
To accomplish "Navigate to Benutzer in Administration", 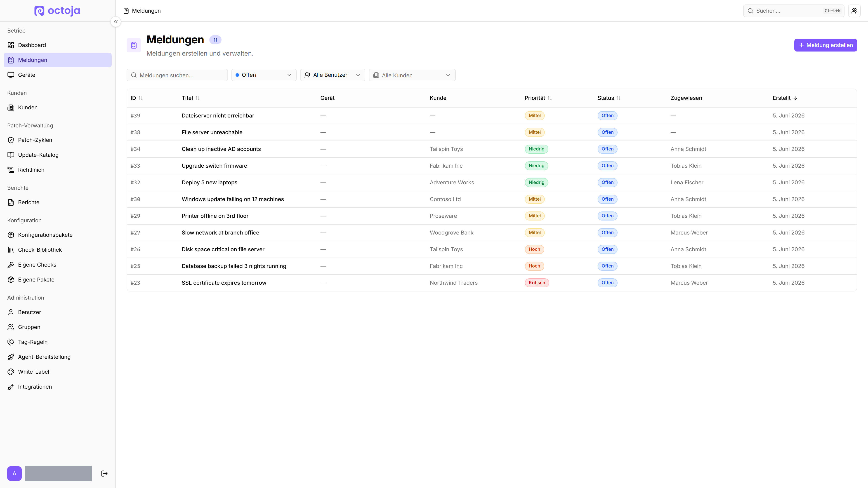I will (x=58, y=312).
